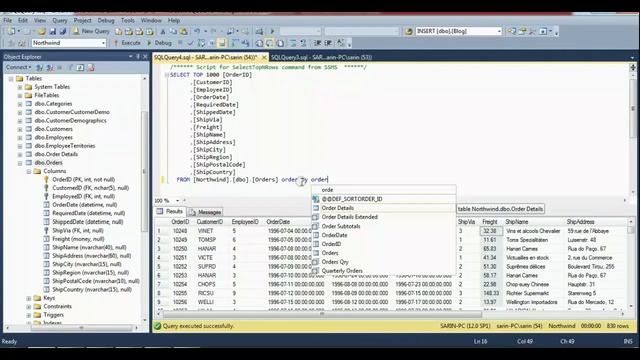The image size is (640, 360).
Task: Click the Debug button
Action: coord(160,43)
